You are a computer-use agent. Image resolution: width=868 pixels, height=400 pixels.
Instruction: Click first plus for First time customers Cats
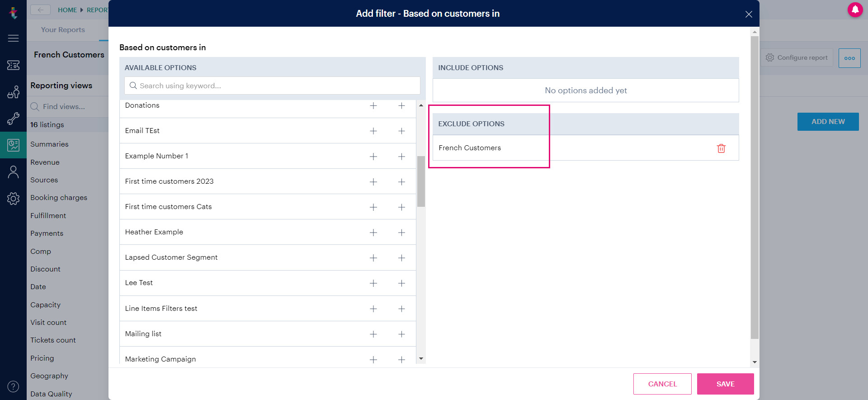(373, 207)
